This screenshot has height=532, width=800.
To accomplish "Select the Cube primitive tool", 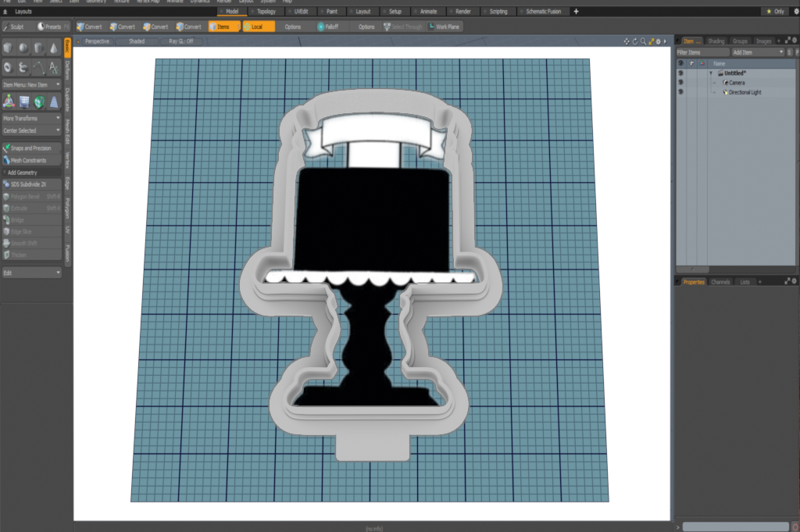I will [x=8, y=48].
